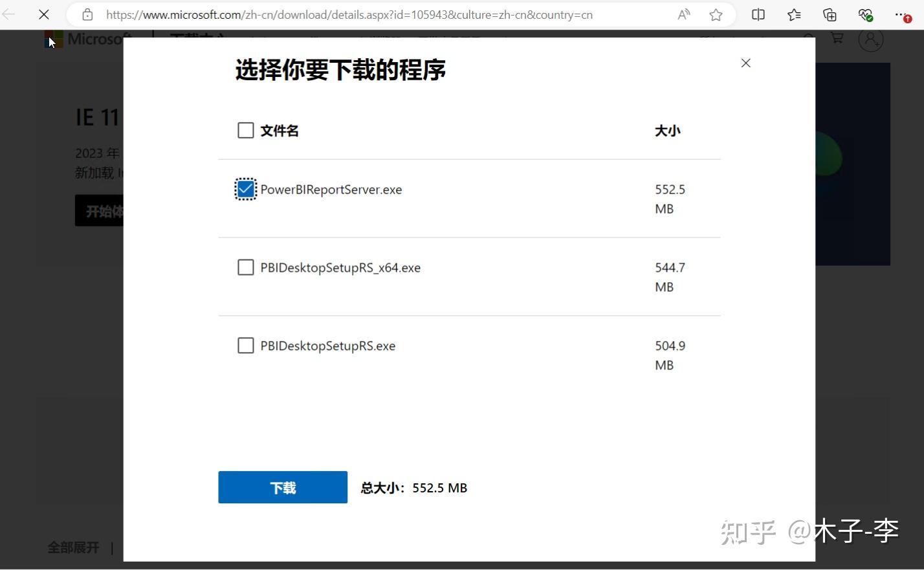
Task: Click the blue 下载 button
Action: point(283,487)
